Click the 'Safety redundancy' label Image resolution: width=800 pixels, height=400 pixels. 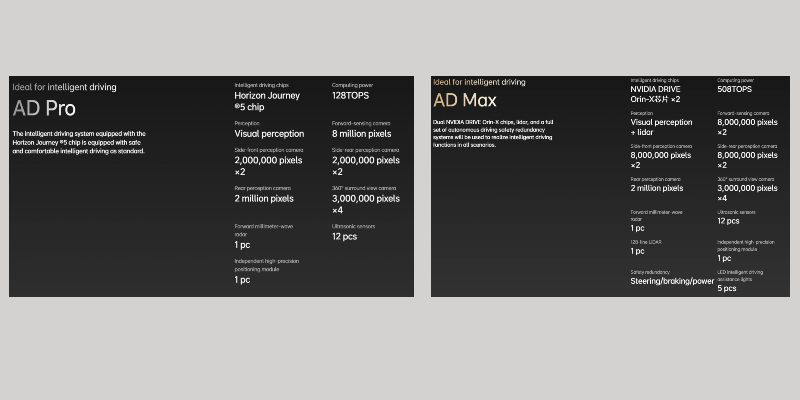(650, 272)
